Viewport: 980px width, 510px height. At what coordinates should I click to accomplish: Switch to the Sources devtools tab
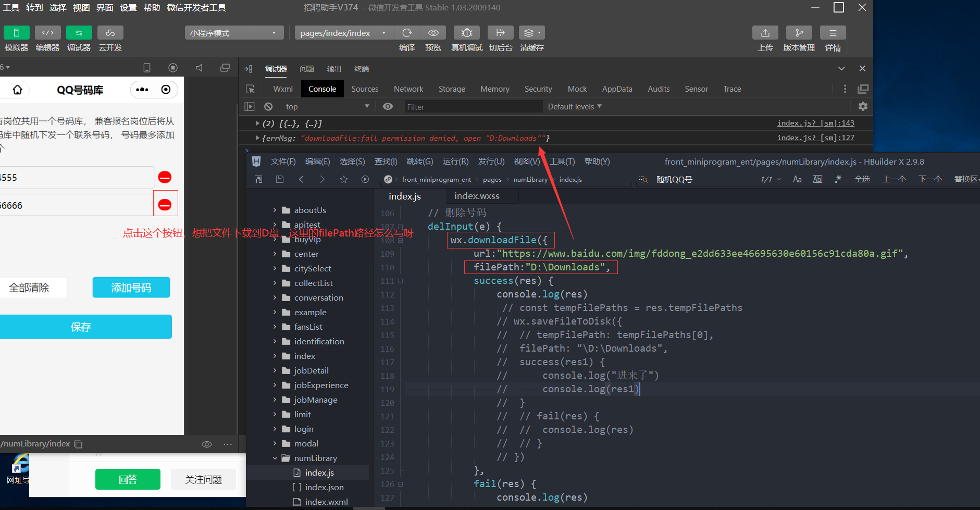pos(365,89)
